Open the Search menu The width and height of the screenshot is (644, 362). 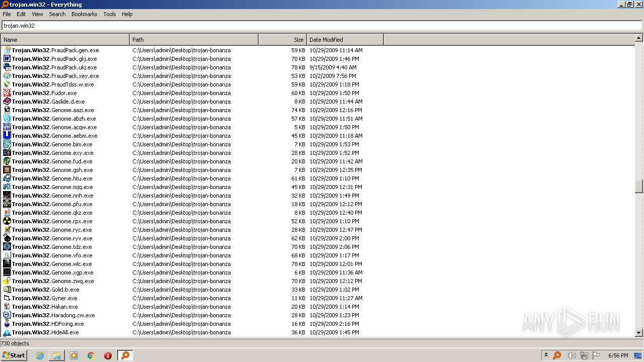coord(57,14)
